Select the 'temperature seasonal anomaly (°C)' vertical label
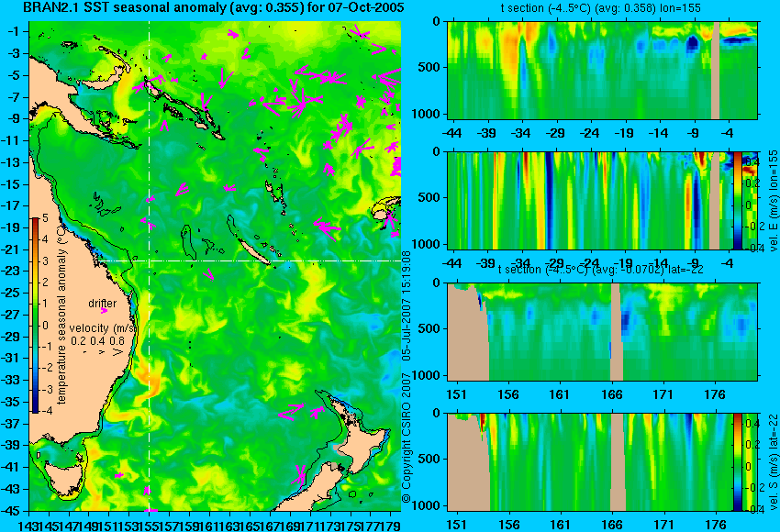 click(61, 313)
